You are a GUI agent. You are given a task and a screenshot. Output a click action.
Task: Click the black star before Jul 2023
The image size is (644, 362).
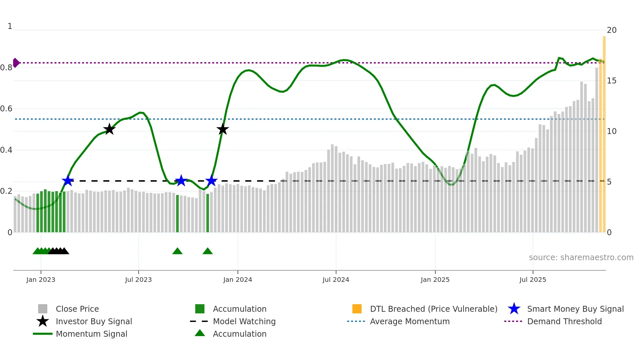coord(109,129)
